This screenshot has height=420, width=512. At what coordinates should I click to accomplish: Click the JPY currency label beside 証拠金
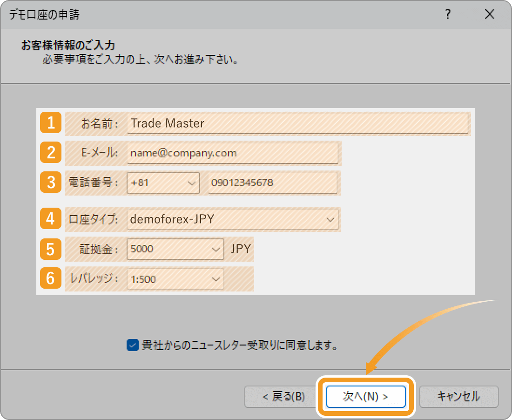(x=241, y=249)
